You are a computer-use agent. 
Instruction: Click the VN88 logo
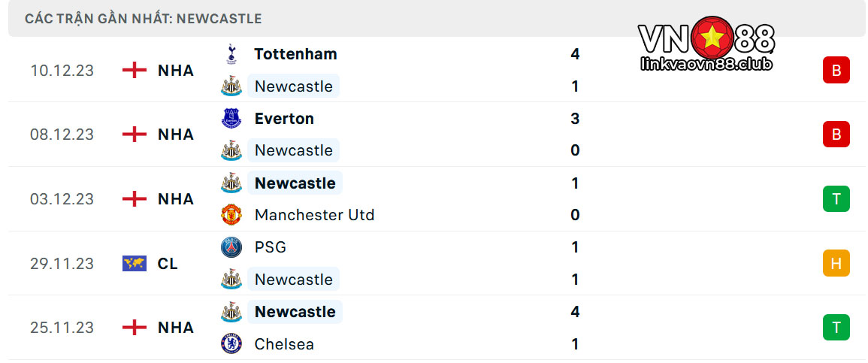(706, 44)
